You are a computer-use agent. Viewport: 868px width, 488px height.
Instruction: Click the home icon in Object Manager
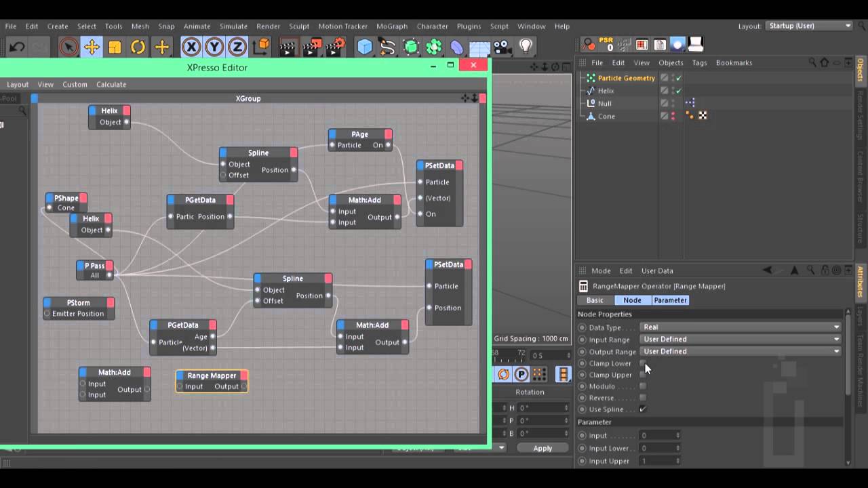coord(825,62)
